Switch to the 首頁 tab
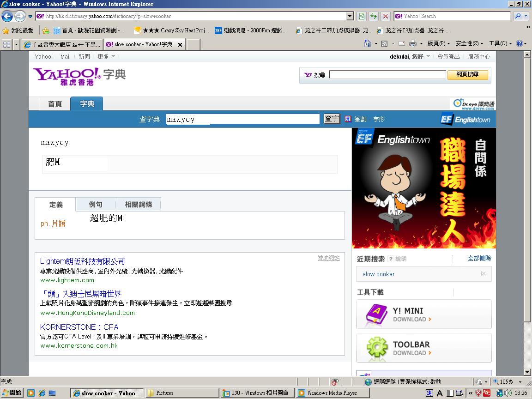532x399 pixels. 55,104
